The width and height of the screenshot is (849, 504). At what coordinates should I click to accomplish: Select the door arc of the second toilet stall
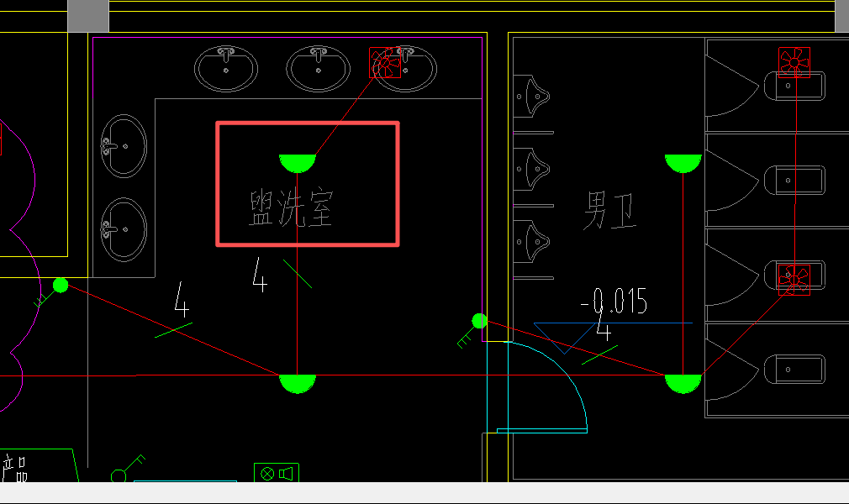(731, 181)
